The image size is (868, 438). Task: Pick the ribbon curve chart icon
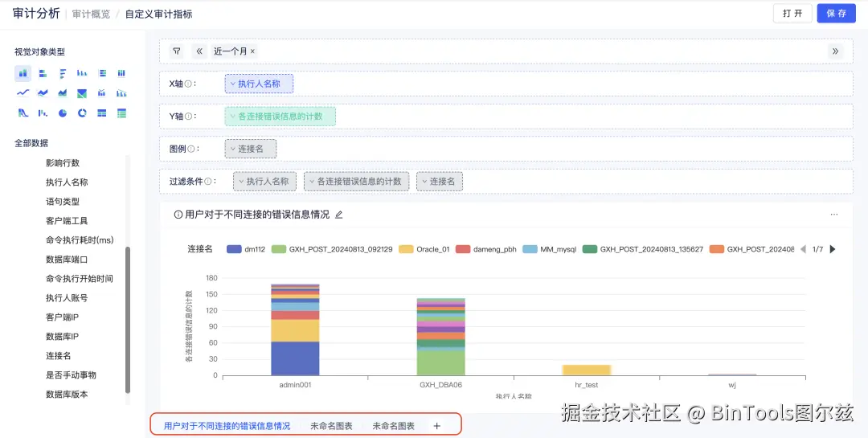pyautogui.click(x=23, y=113)
